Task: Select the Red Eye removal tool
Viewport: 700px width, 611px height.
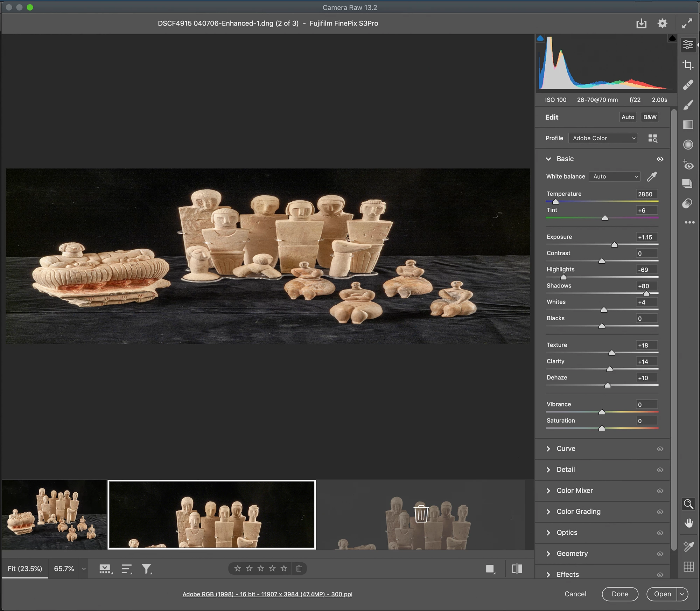Action: coord(688,165)
